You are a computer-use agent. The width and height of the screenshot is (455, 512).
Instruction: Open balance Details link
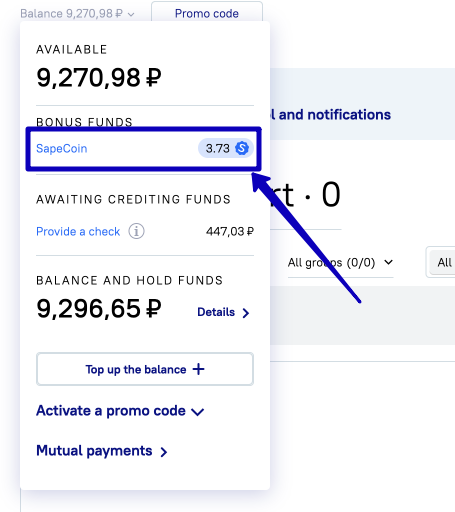click(216, 312)
